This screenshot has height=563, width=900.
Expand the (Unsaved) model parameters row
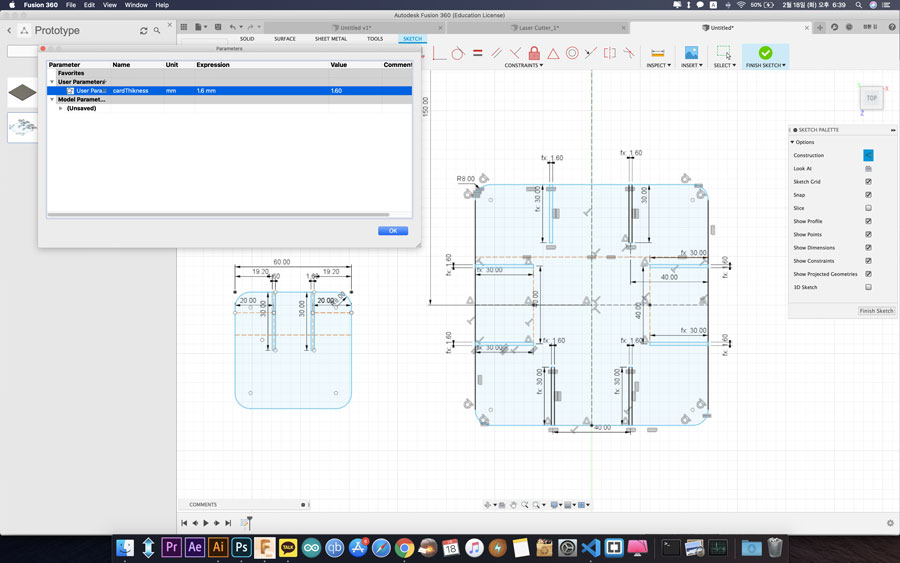[60, 108]
